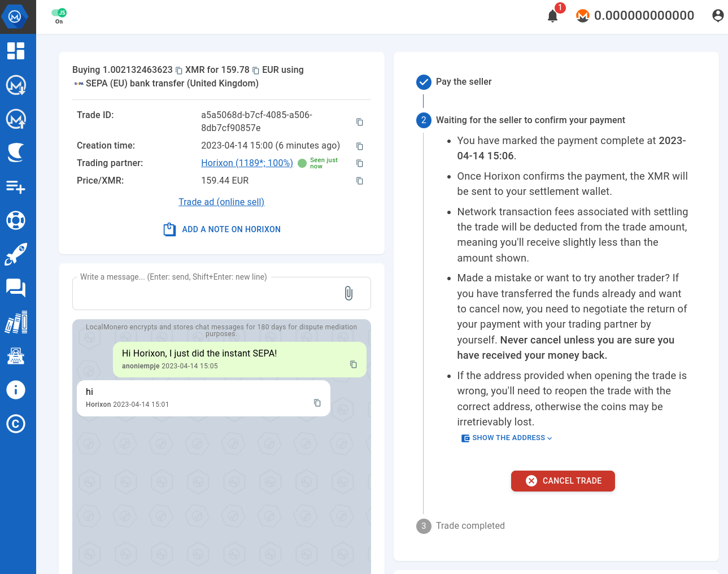
Task: Toggle the JS On switch
Action: coord(59,13)
